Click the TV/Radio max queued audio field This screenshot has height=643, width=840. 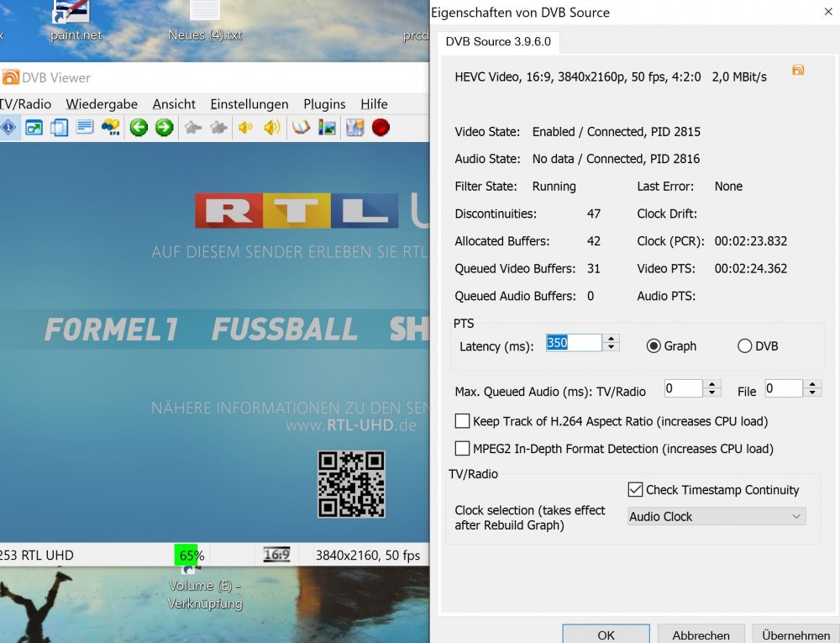(x=683, y=388)
